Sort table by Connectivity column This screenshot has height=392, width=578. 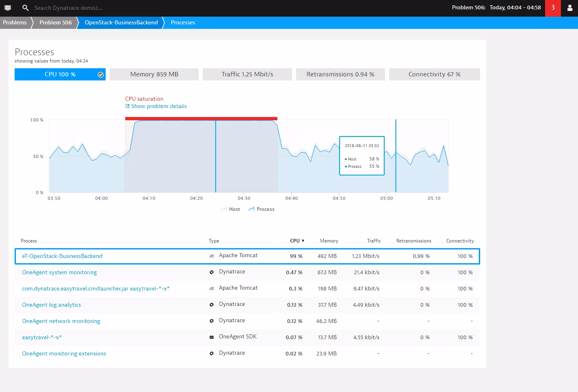pyautogui.click(x=460, y=241)
